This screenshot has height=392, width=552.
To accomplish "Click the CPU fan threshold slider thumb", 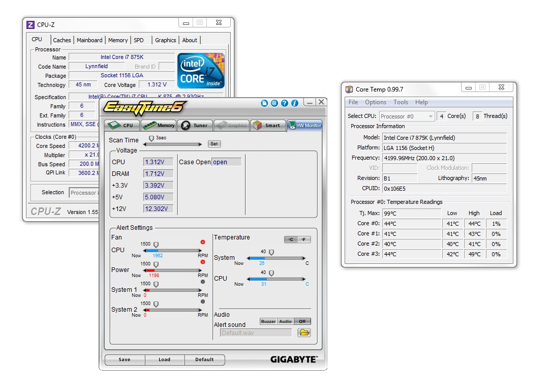I will click(x=156, y=245).
